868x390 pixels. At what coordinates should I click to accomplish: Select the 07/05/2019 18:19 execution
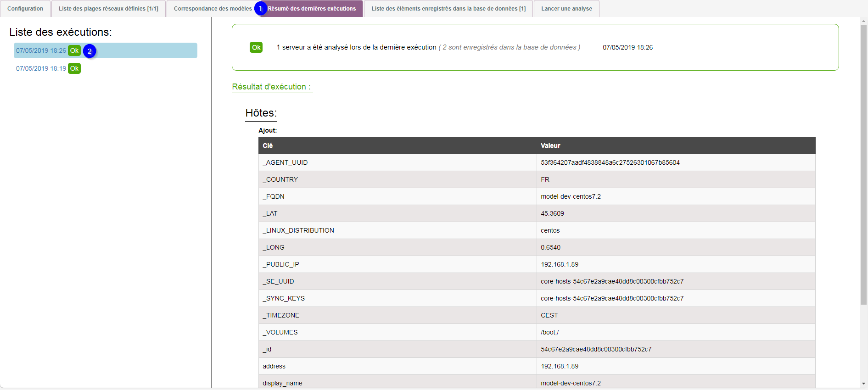(41, 68)
